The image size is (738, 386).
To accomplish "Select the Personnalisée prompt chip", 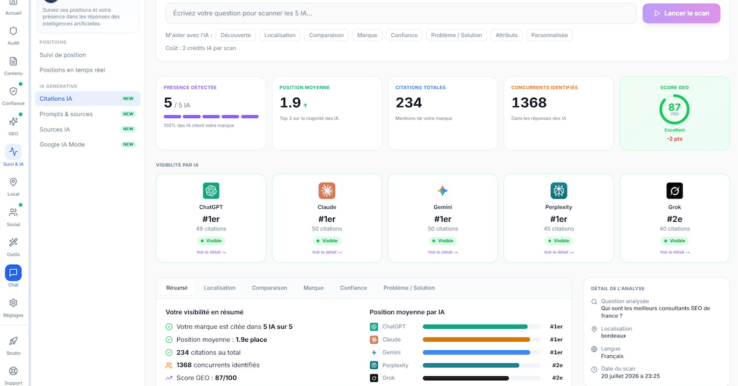I will pos(549,35).
